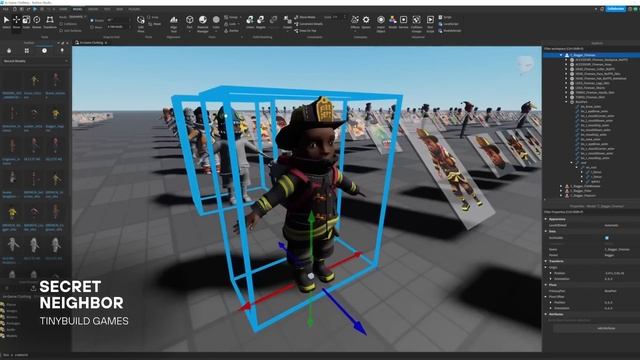This screenshot has height=360, width=640.
Task: Focus the Properties filter field
Action: pyautogui.click(x=591, y=212)
